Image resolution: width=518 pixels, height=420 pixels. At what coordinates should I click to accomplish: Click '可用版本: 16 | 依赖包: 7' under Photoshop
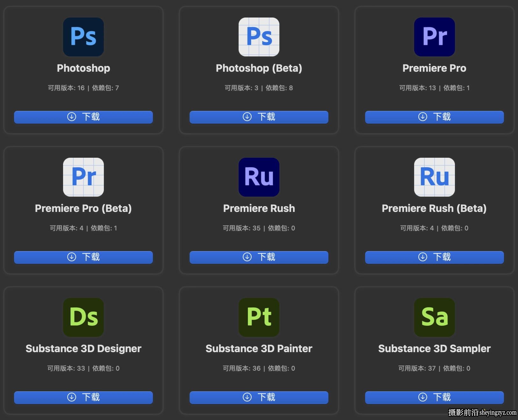[x=83, y=88]
